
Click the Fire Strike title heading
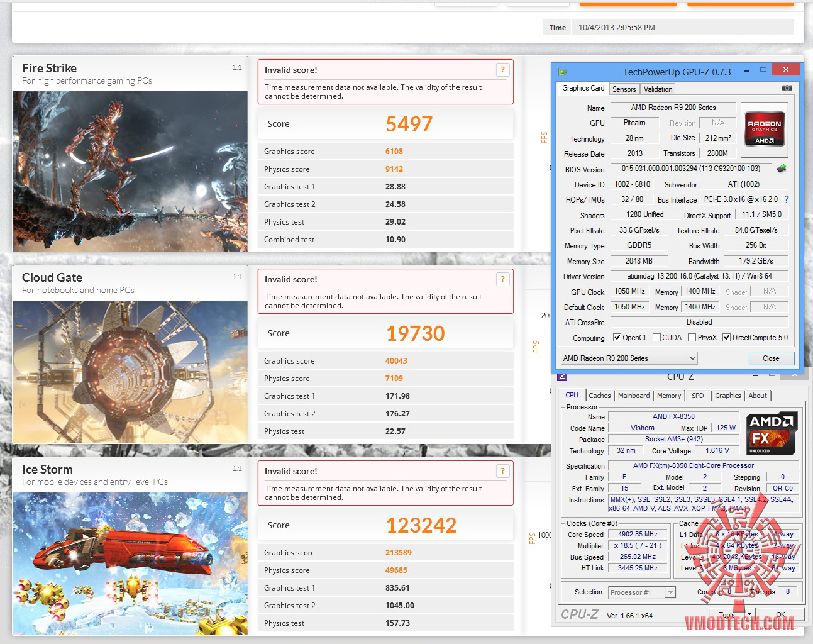coord(49,68)
